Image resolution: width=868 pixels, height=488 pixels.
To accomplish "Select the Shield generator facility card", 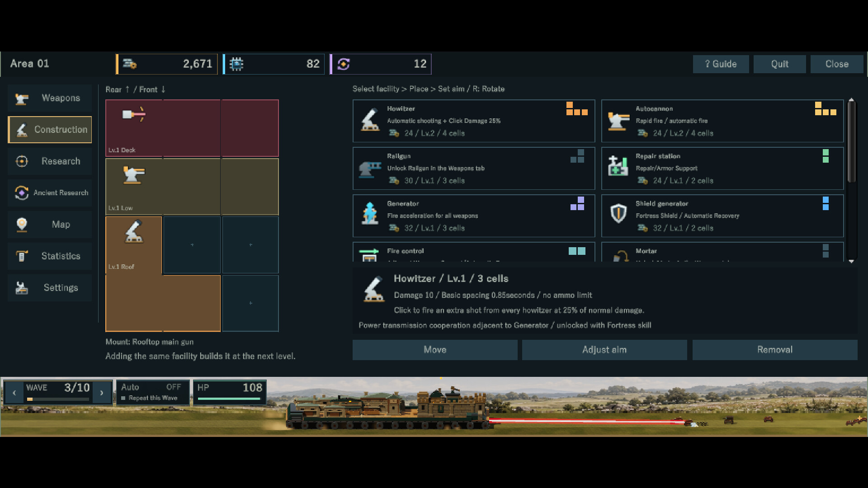I will pos(722,216).
